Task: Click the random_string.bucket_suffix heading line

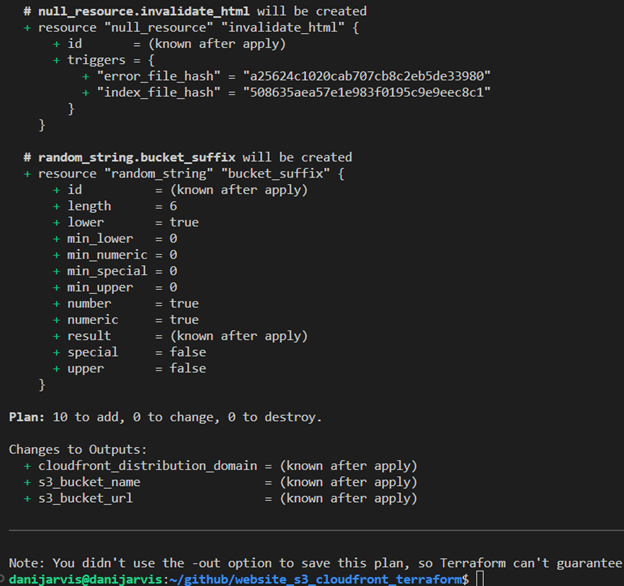Action: click(188, 157)
